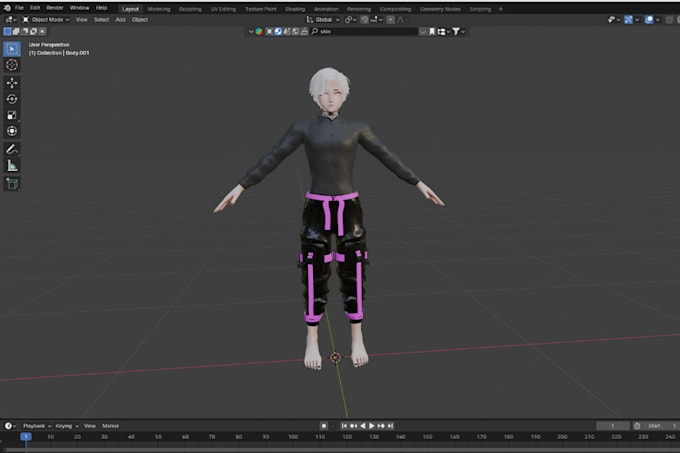Click the timeline editor type clock icon
The image size is (680, 453).
point(8,426)
